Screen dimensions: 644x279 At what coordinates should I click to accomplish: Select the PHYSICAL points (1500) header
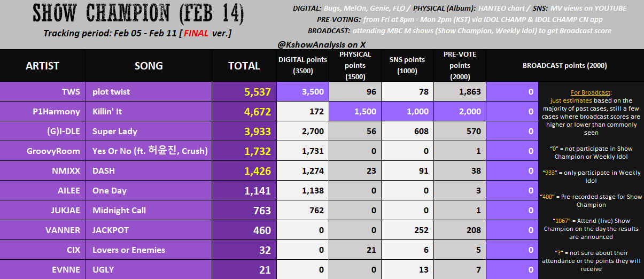click(x=355, y=65)
